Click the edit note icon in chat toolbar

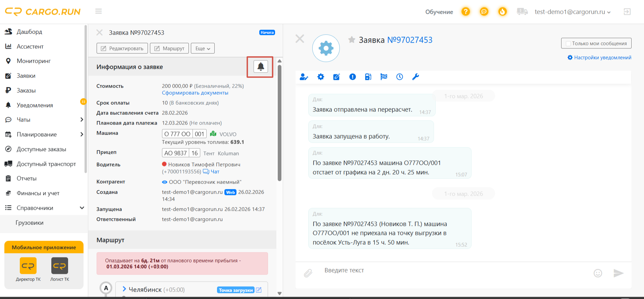click(336, 77)
